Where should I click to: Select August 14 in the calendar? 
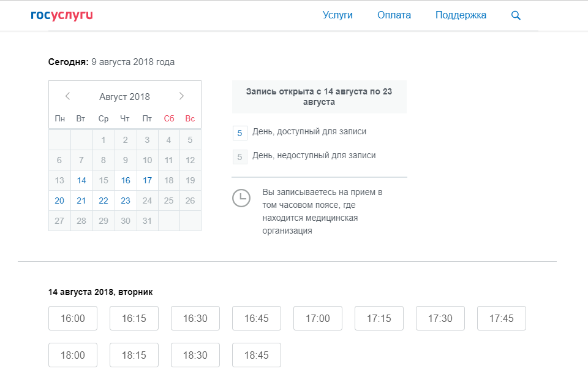point(81,180)
